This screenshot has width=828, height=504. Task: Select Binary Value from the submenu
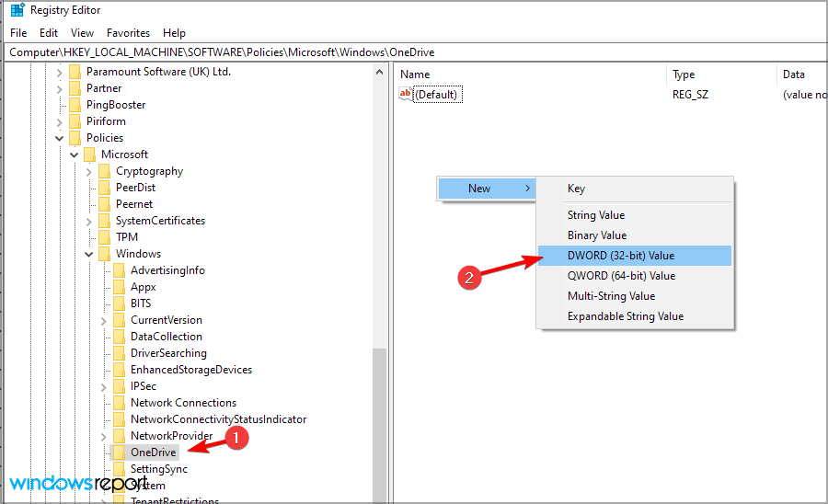[x=635, y=235]
